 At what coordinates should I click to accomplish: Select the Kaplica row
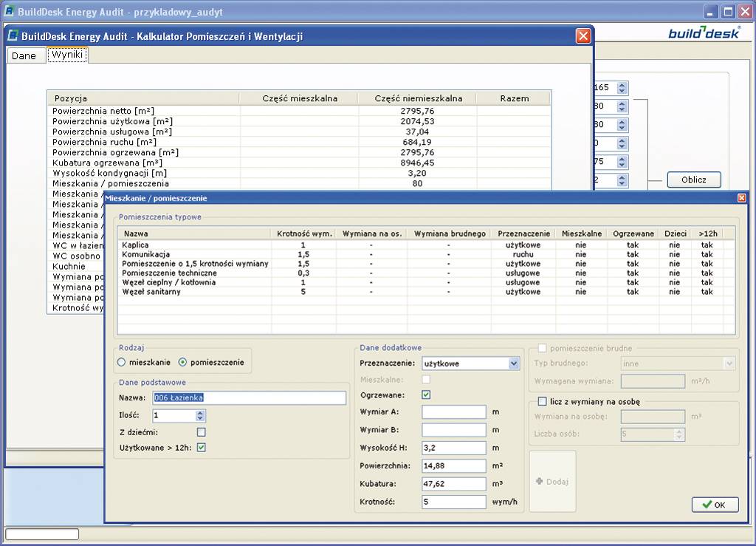[x=426, y=245]
